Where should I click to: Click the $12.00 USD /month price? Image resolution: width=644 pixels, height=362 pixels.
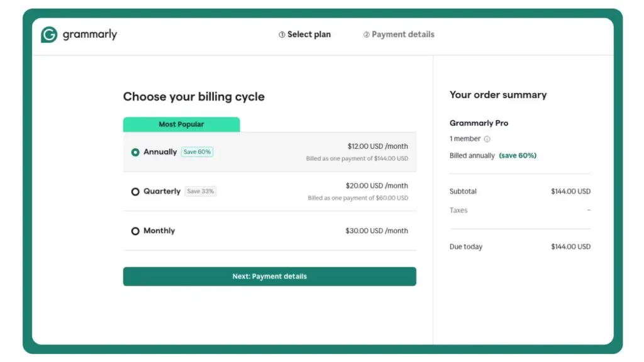click(x=377, y=146)
